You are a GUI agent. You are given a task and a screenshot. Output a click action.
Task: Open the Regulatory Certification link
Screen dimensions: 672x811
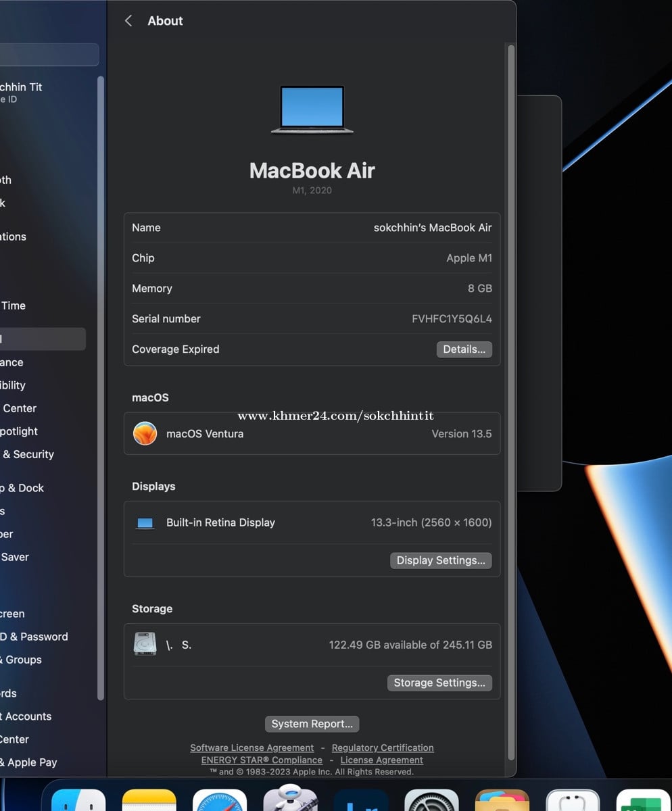[383, 747]
